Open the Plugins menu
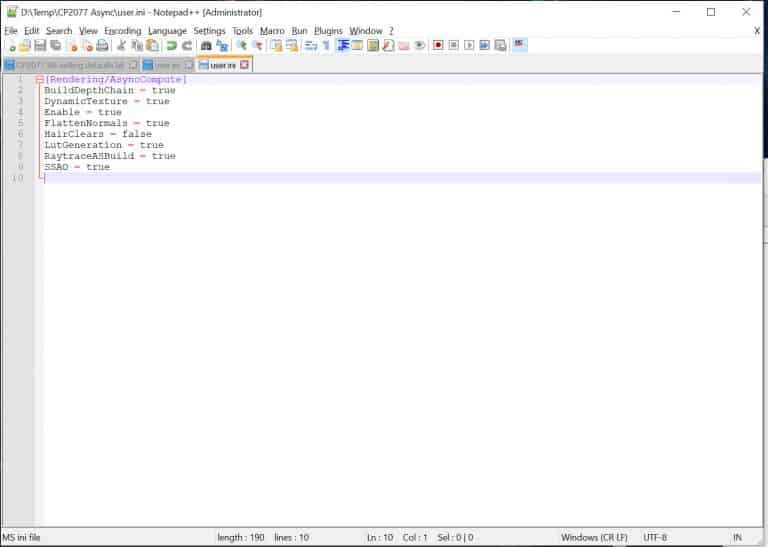Screen dimensions: 768x547 [x=328, y=31]
